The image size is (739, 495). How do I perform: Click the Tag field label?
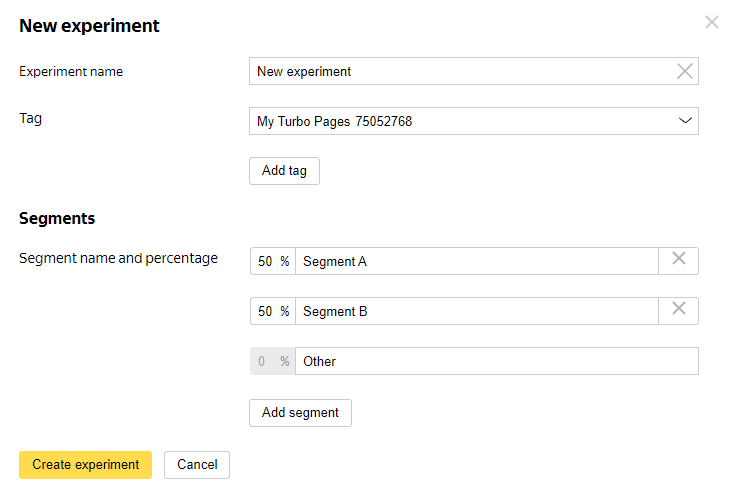[x=31, y=119]
